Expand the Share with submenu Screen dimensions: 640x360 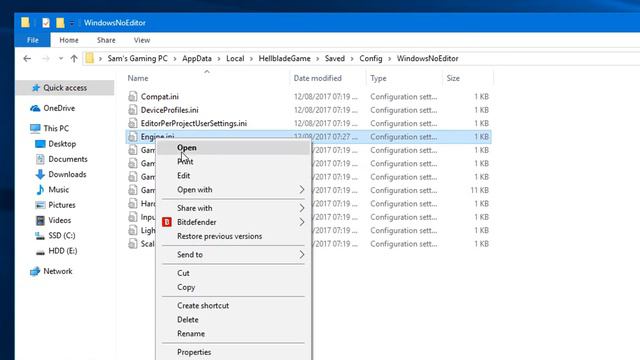click(234, 208)
